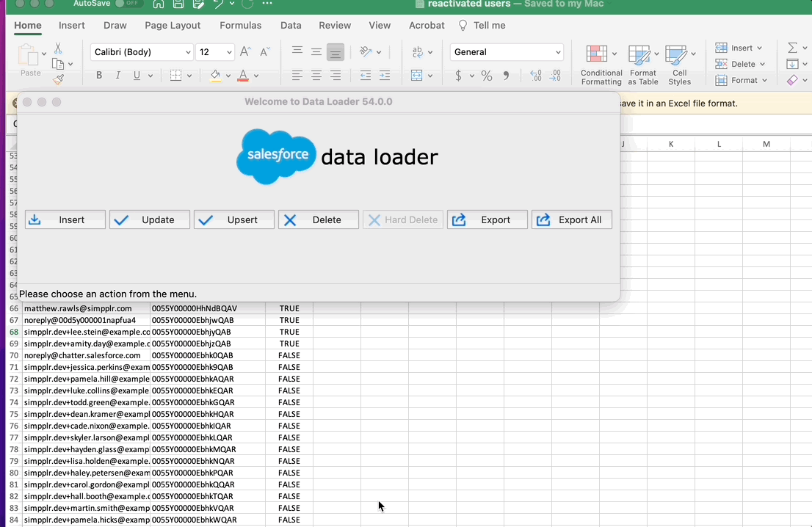Select cell with matthew.rawls@simpplr.com

(x=86, y=308)
